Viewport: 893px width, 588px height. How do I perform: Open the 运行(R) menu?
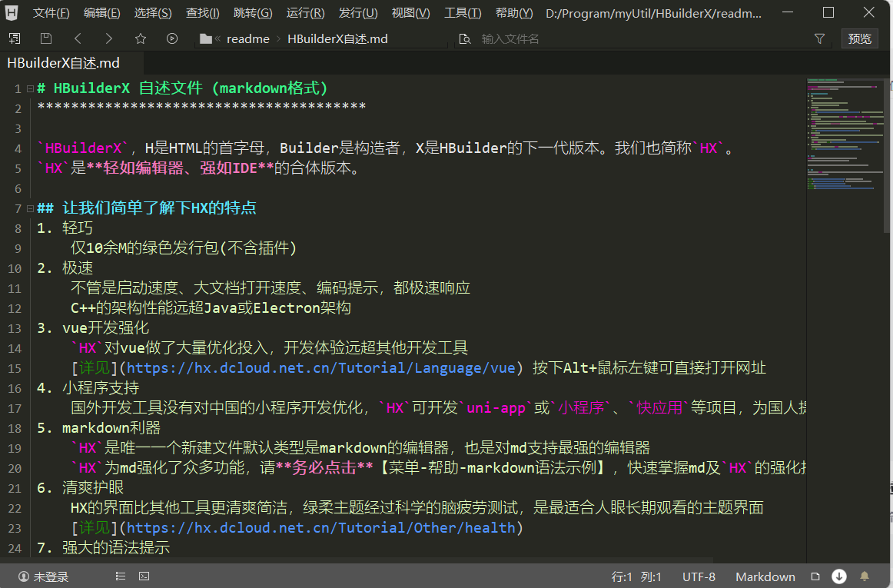305,12
